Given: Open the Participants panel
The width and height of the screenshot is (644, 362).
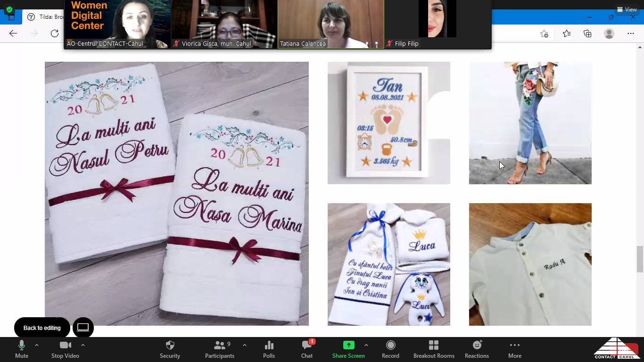Looking at the screenshot, I should (x=220, y=346).
